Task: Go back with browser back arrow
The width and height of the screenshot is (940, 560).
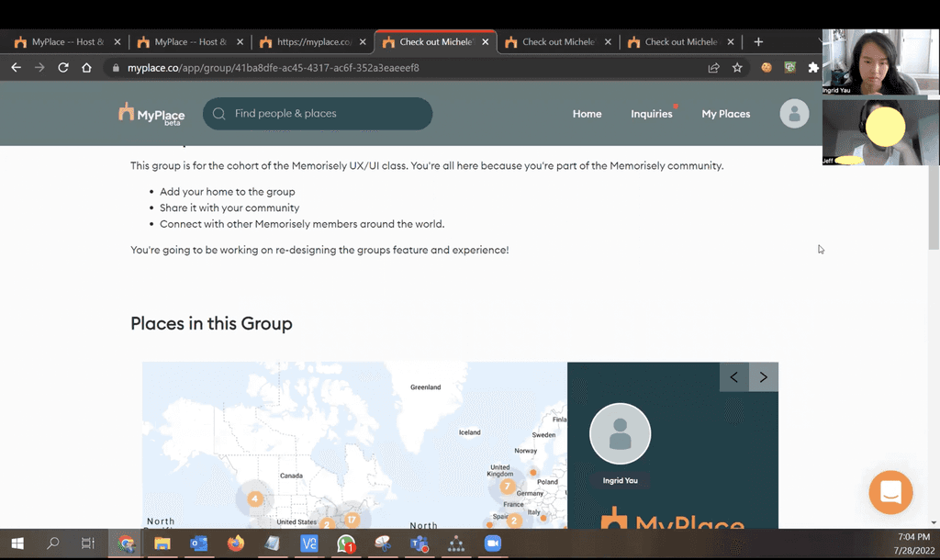Action: point(17,68)
